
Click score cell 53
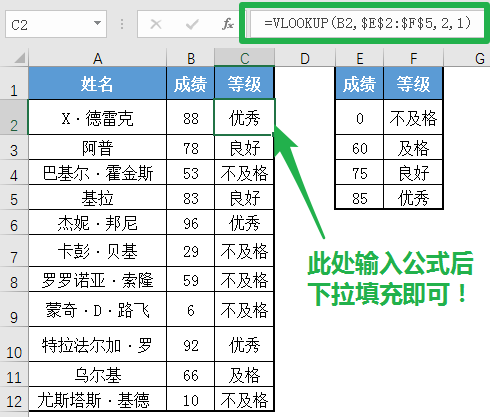tap(190, 172)
